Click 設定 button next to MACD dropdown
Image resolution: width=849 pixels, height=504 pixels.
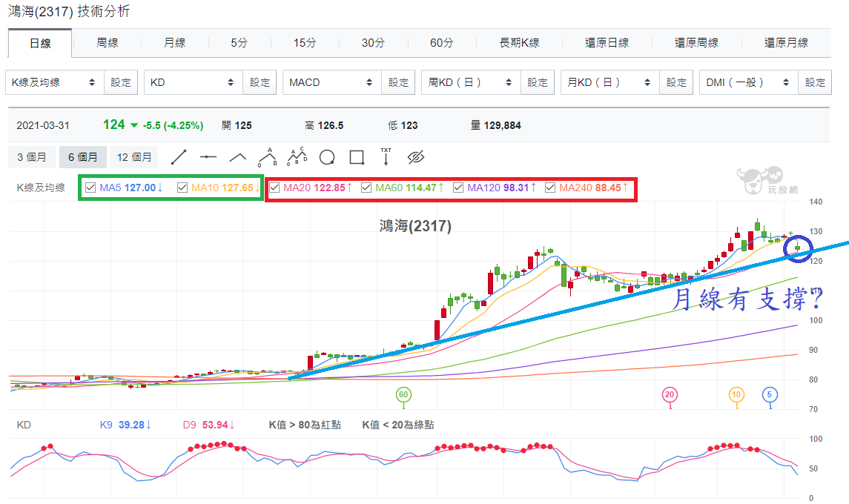point(398,82)
